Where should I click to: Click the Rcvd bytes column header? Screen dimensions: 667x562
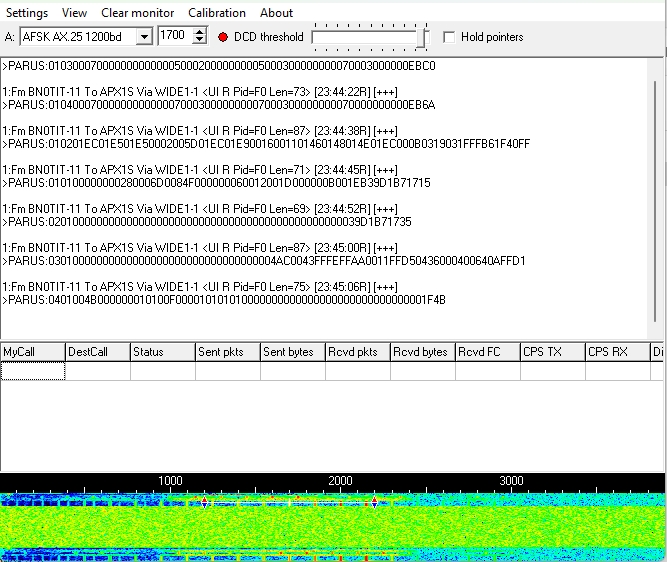point(423,352)
